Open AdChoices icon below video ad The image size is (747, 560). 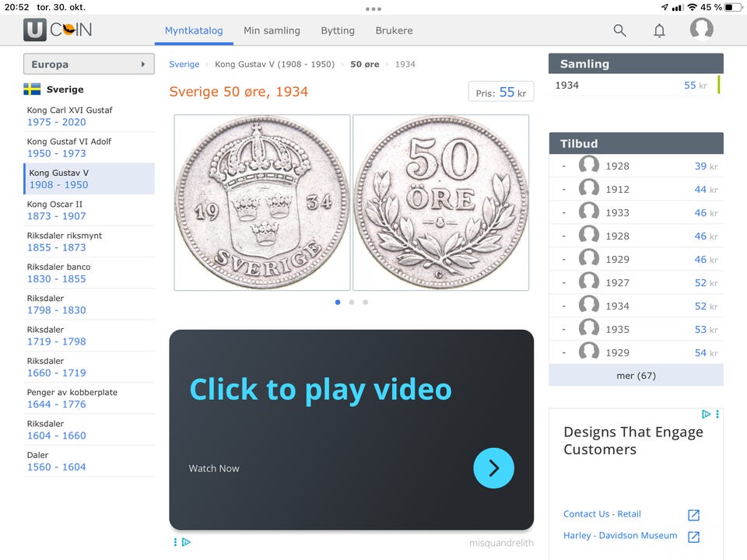click(x=186, y=542)
